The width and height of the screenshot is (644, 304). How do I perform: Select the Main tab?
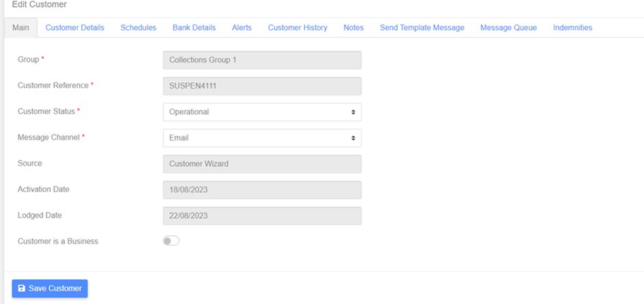pos(21,28)
